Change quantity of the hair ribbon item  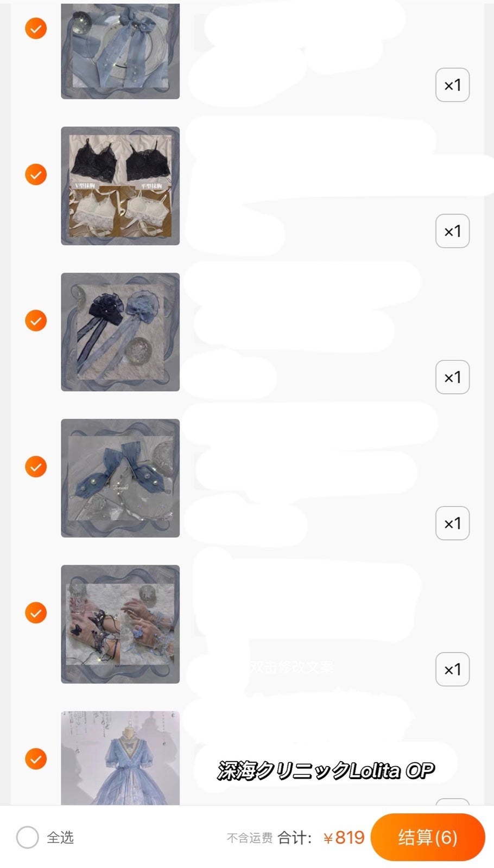click(x=452, y=85)
